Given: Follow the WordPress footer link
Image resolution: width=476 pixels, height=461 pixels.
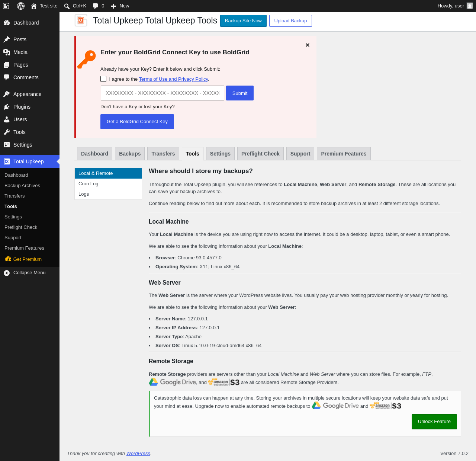Looking at the screenshot, I should pos(138,454).
